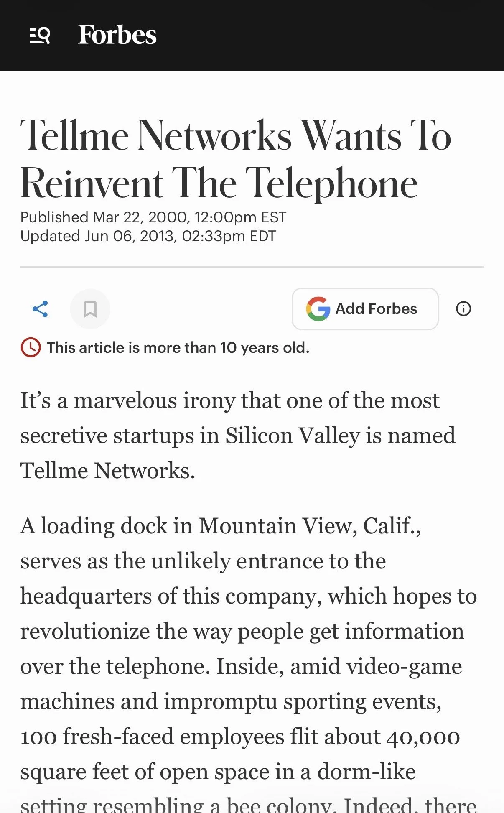Click the words 'Silicon Valley' in the text

point(293,436)
